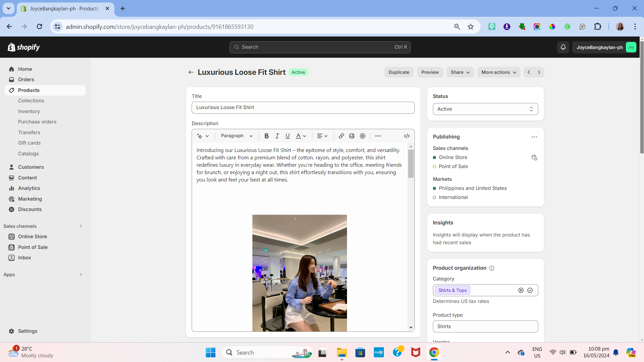Insert a link in the description
This screenshot has width=644, height=362.
click(x=341, y=136)
